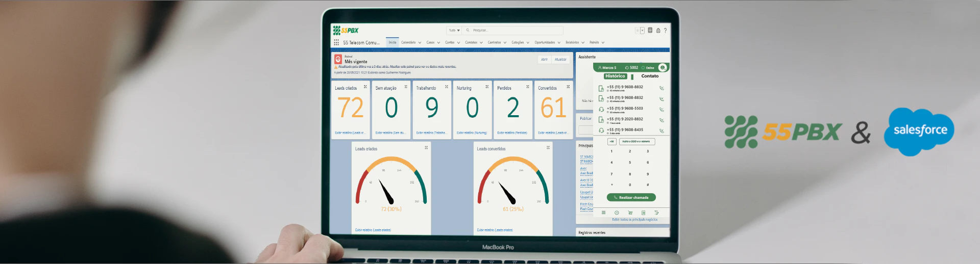Expand the Contatos tab dropdown arrow
The image size is (980, 264).
482,43
